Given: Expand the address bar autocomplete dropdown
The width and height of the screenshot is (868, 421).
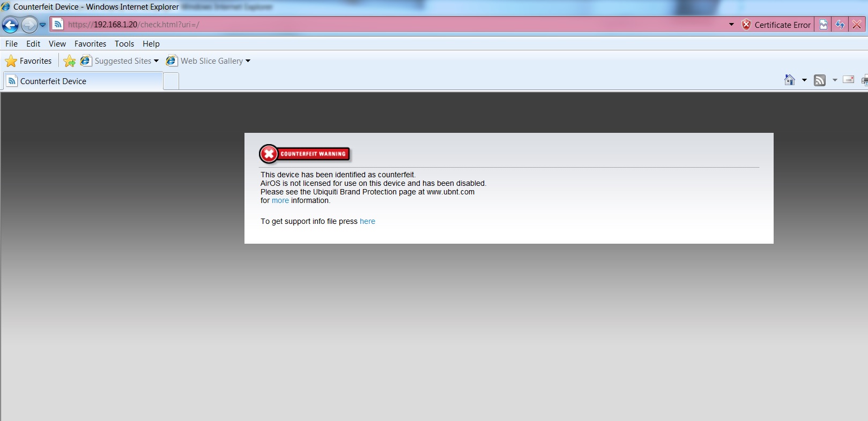Looking at the screenshot, I should click(x=731, y=25).
